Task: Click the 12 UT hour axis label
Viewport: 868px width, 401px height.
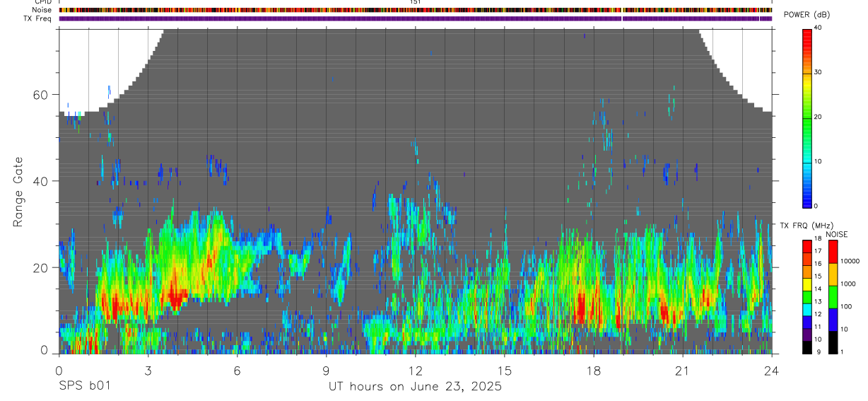Action: [415, 371]
